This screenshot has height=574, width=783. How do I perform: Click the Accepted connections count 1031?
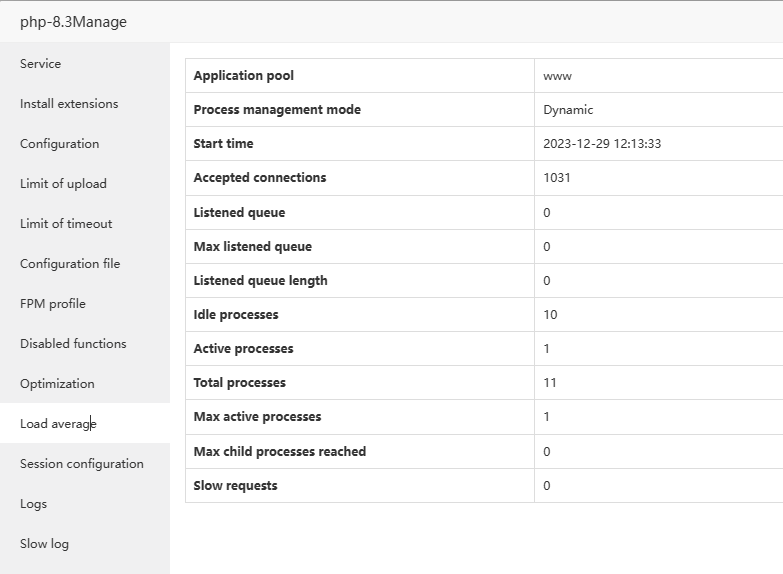(557, 178)
